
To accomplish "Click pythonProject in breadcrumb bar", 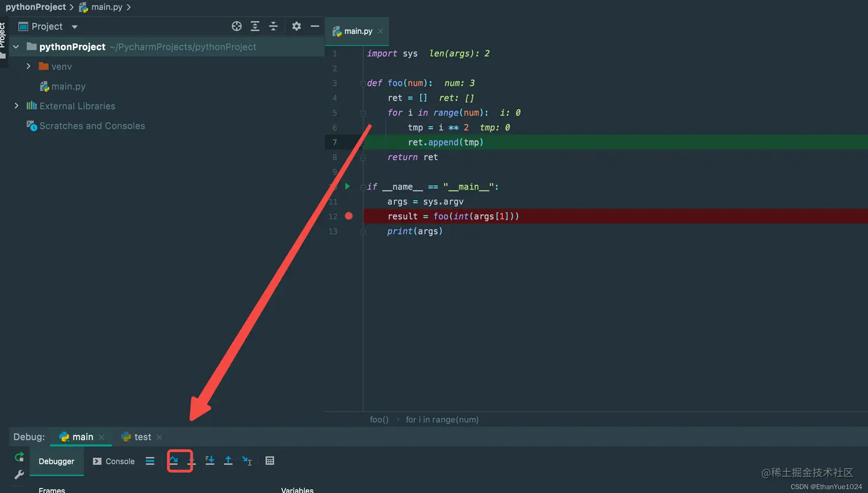I will pos(36,7).
